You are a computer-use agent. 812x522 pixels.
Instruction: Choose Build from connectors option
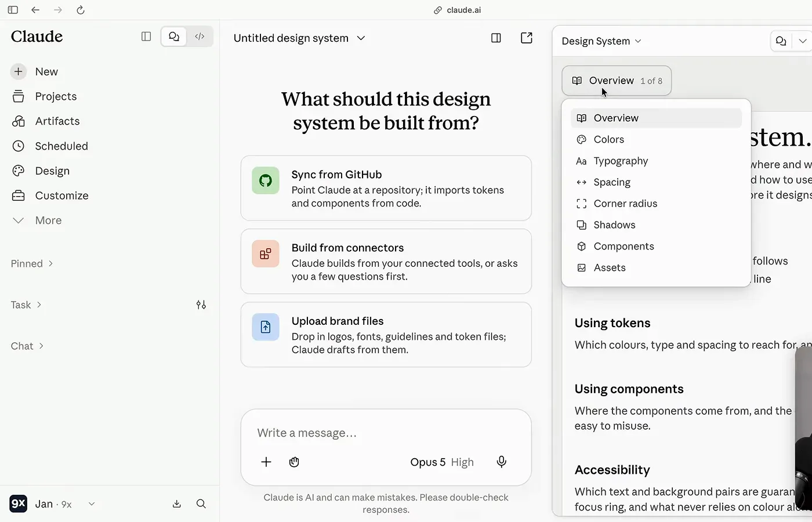pyautogui.click(x=386, y=261)
